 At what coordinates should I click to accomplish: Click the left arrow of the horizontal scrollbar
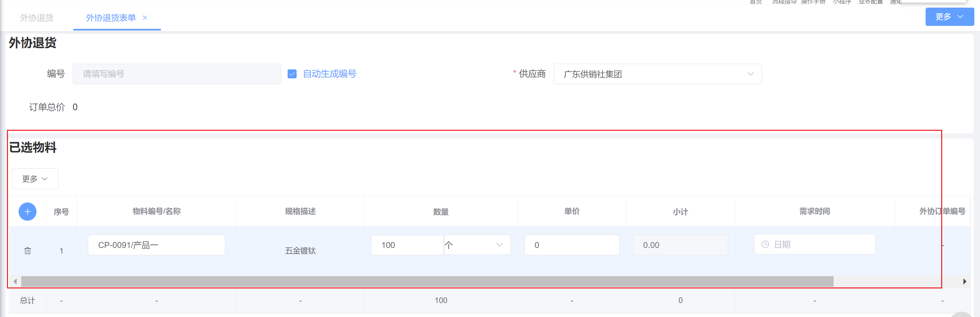pyautogui.click(x=15, y=281)
